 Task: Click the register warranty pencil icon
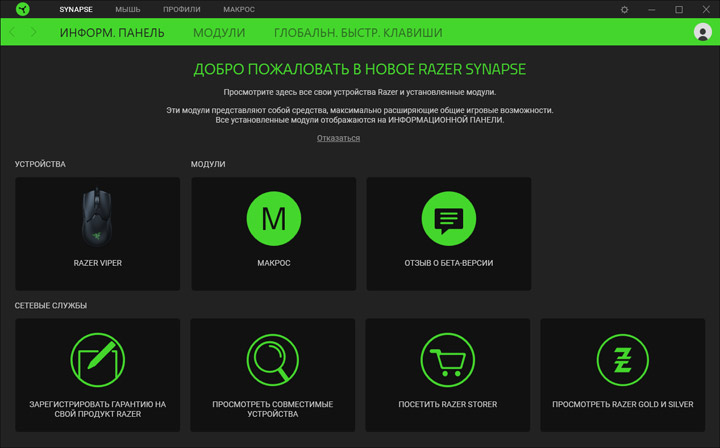97,360
